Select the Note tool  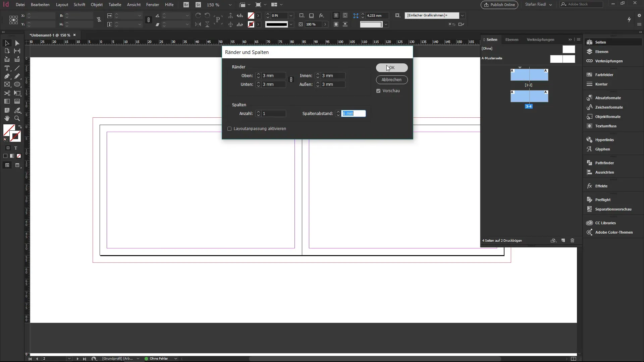point(7,110)
